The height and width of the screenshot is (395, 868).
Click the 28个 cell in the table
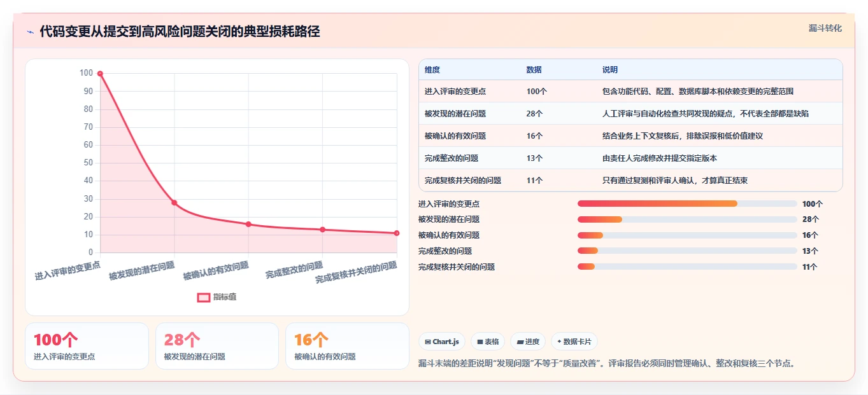(535, 114)
